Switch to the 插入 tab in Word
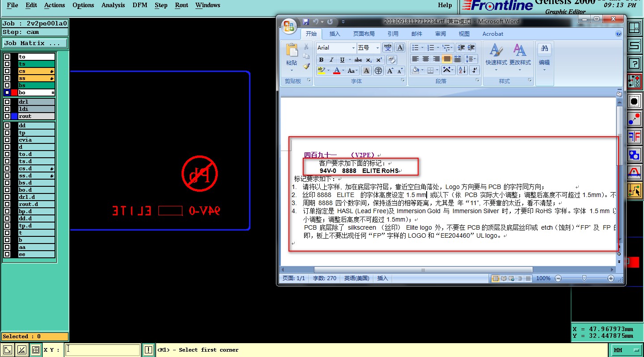Viewport: 644px width, 357px height. click(x=335, y=34)
